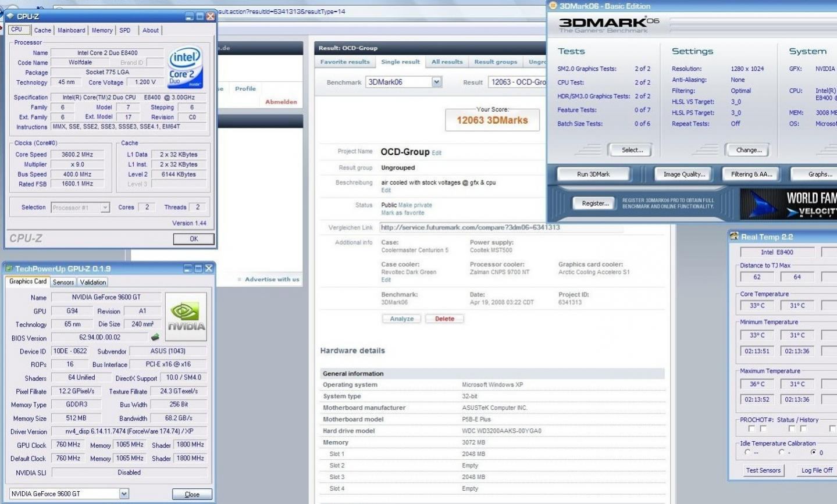Click the BIOS save chip icon in GPU-Z
Screen dimensions: 837x504
click(155, 337)
